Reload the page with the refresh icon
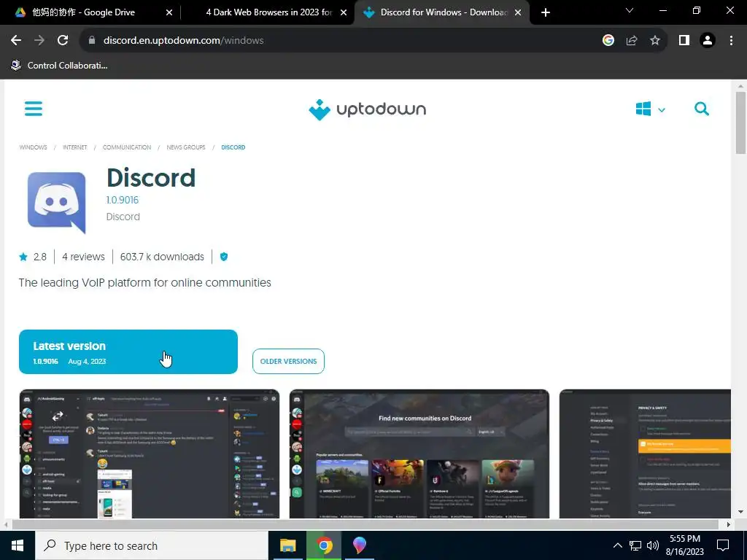Image resolution: width=747 pixels, height=560 pixels. tap(63, 41)
